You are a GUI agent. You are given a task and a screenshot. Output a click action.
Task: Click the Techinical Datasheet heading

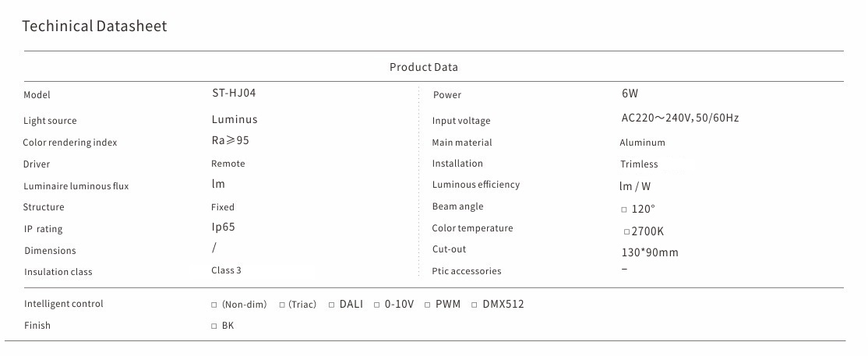pos(94,26)
